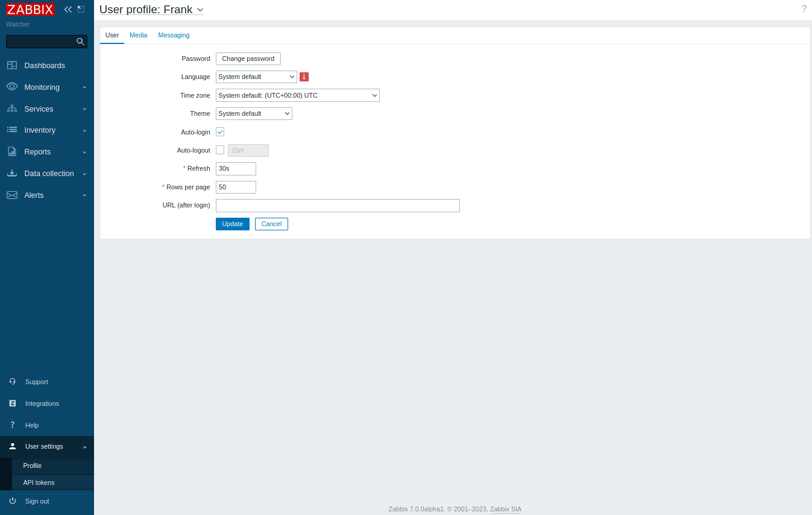This screenshot has height=515, width=812.
Task: Click the Data collection download icon
Action: click(x=12, y=173)
